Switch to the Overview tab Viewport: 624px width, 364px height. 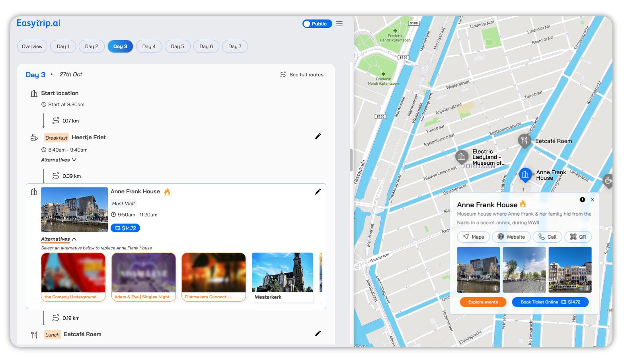[x=32, y=47]
